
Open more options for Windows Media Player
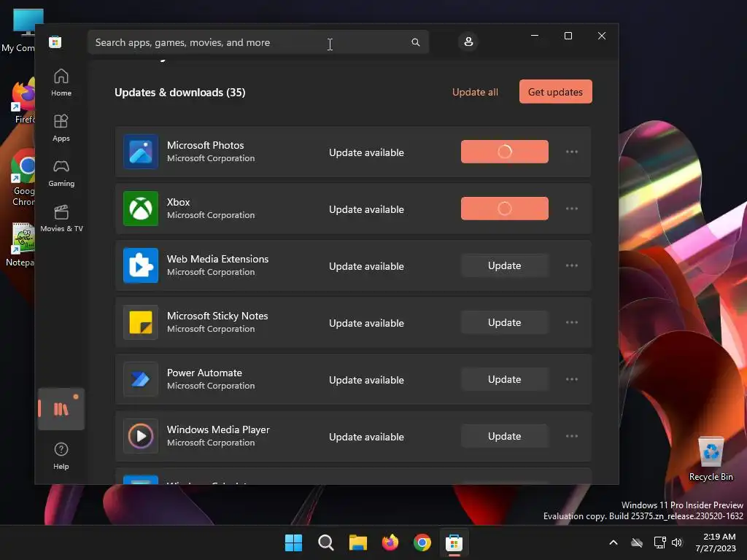point(572,436)
